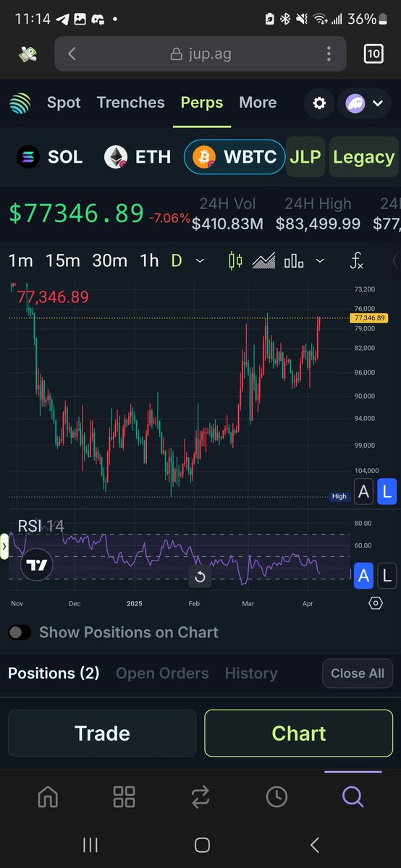Tap the bottom nav home icon
This screenshot has width=401, height=868.
(x=48, y=797)
